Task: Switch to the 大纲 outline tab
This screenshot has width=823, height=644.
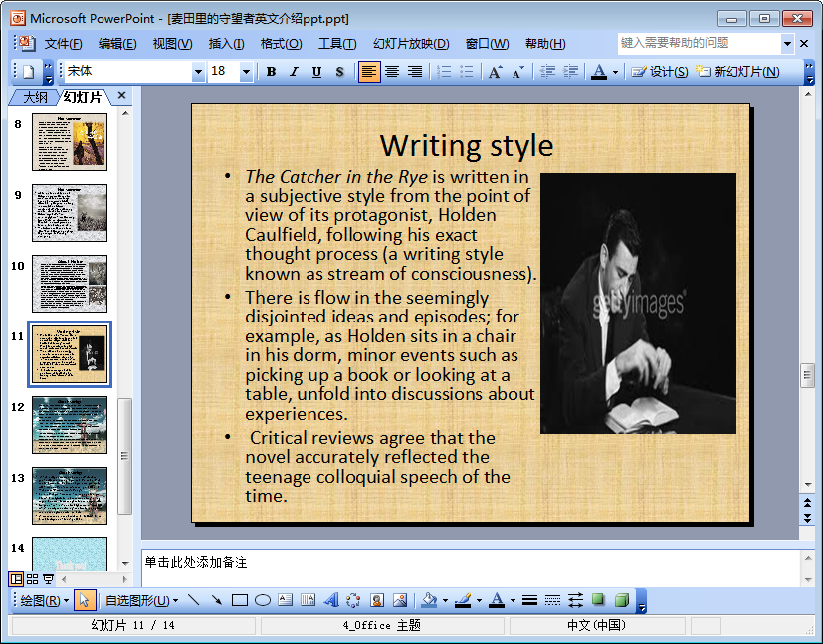Action: pos(35,97)
